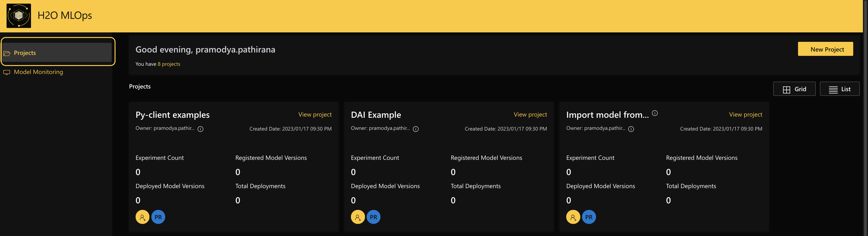Click Total Deployments label on Py-client examples
This screenshot has width=868, height=236.
click(x=260, y=186)
